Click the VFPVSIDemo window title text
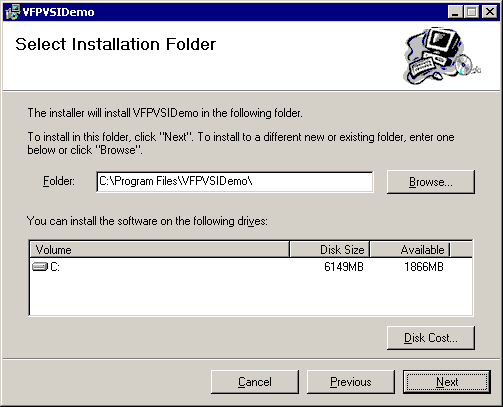503x407 pixels. tap(59, 12)
